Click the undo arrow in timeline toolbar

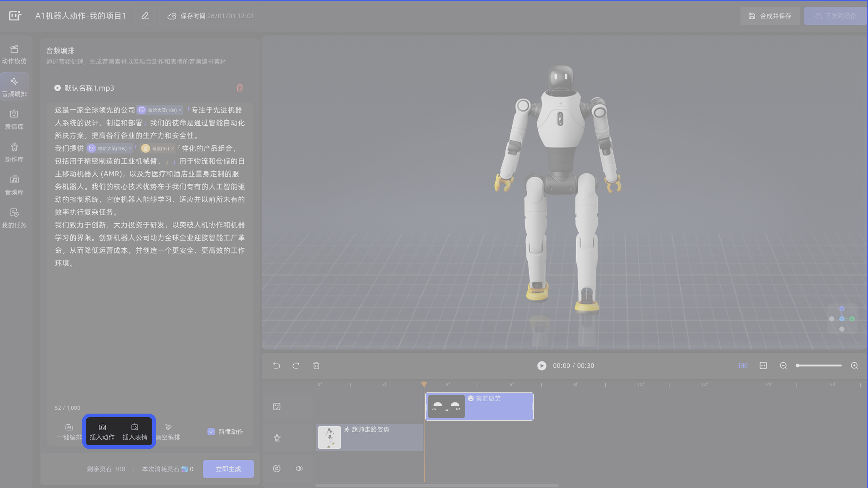(277, 366)
